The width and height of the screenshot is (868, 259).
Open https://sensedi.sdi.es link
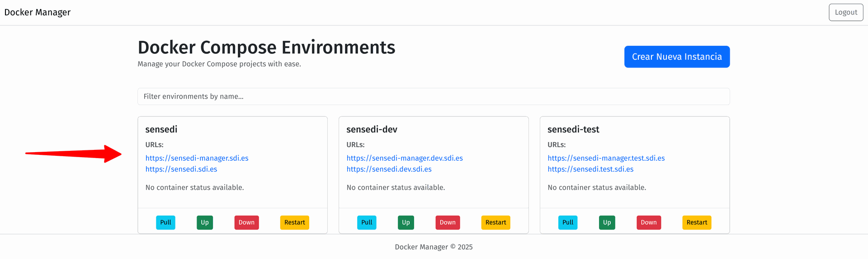coord(181,169)
